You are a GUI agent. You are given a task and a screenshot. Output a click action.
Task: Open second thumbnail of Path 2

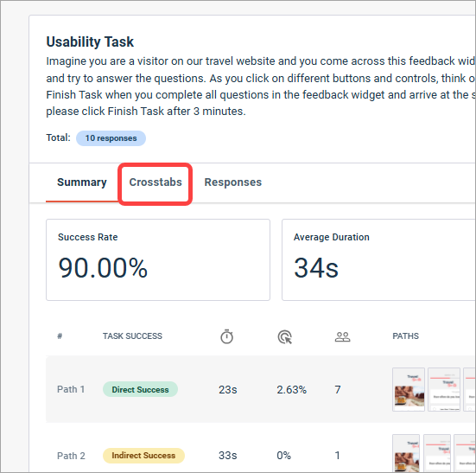point(437,453)
